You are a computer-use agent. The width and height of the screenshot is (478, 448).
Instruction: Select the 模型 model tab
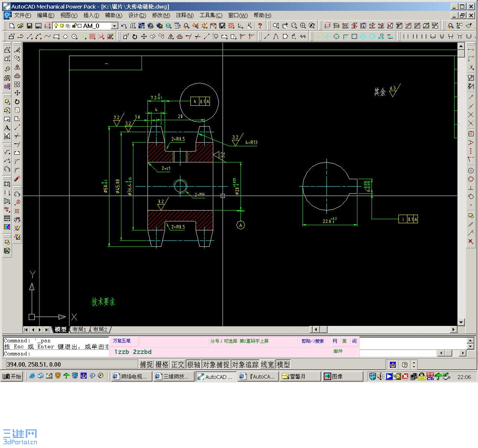(60, 330)
